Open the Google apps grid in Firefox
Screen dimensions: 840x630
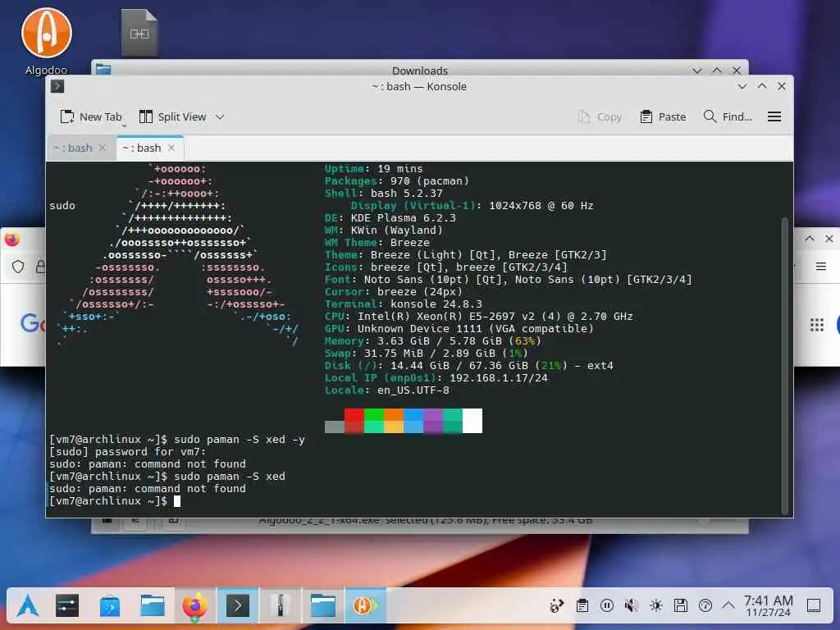pos(816,325)
